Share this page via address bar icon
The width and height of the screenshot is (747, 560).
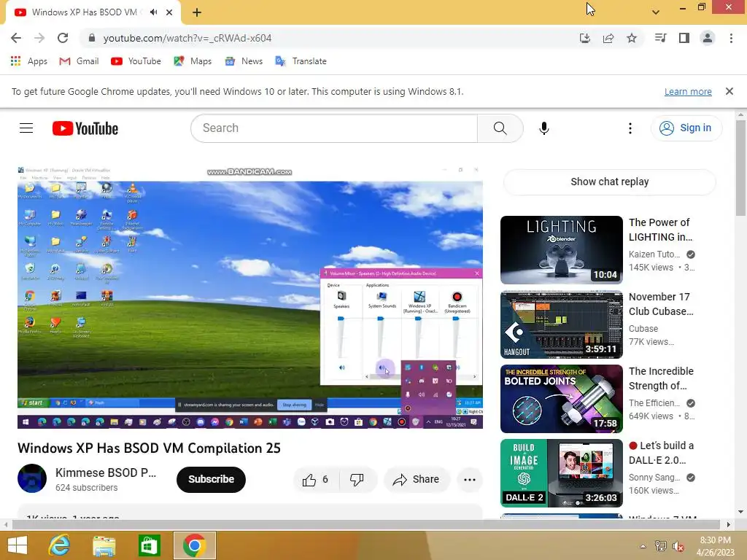coord(608,38)
